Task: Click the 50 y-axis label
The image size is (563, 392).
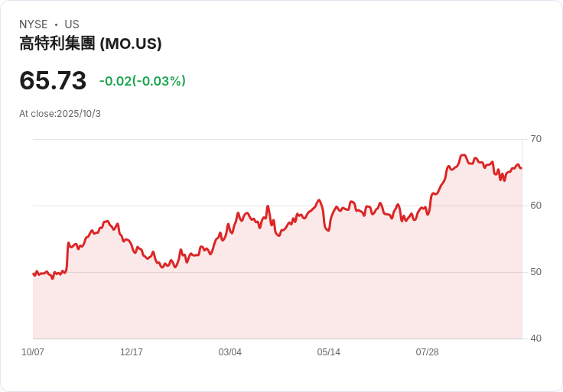Action: point(535,272)
